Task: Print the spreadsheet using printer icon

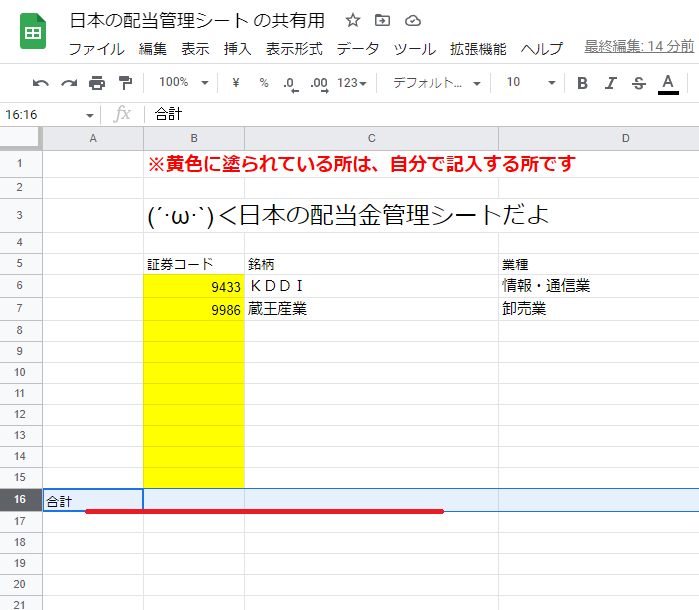Action: [97, 83]
